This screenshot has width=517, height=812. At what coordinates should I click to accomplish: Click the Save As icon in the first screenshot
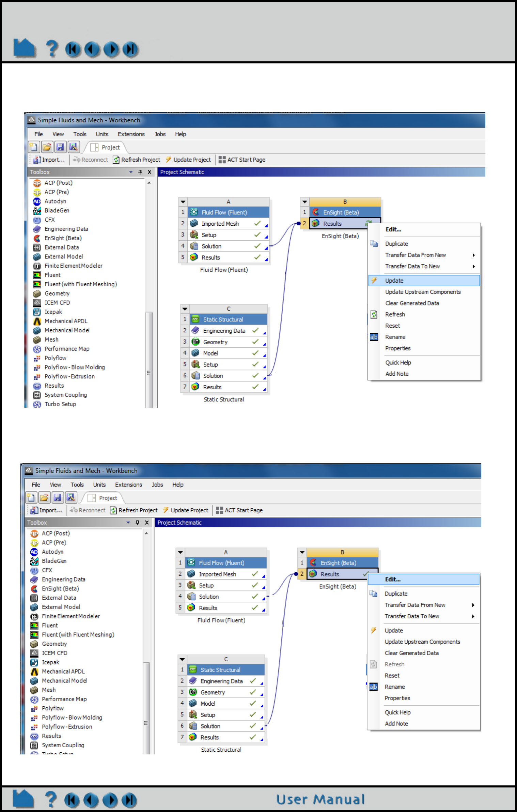coord(74,147)
